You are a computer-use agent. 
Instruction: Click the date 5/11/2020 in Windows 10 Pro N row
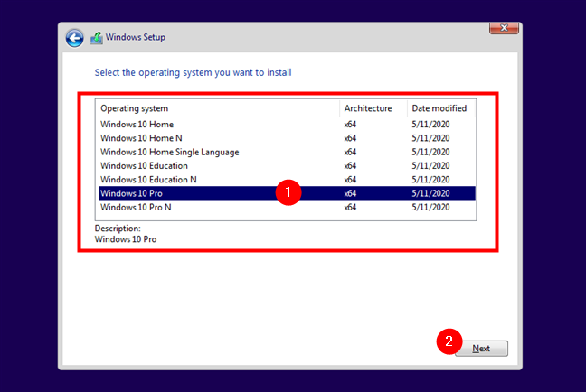(430, 207)
